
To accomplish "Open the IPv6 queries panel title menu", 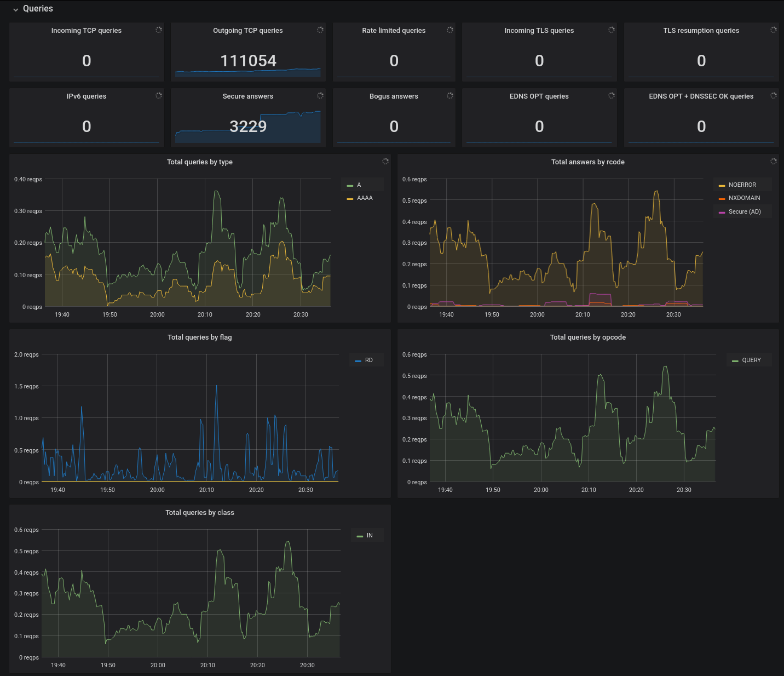I will (x=87, y=96).
